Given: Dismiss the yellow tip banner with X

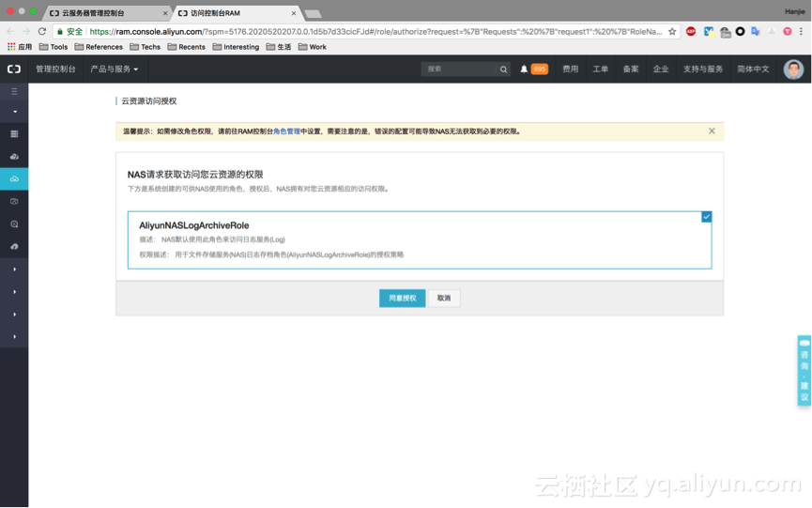Looking at the screenshot, I should click(712, 131).
